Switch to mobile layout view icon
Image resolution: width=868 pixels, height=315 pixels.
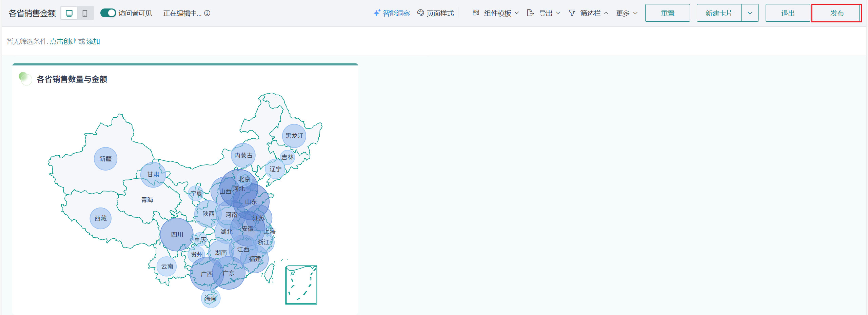point(85,13)
